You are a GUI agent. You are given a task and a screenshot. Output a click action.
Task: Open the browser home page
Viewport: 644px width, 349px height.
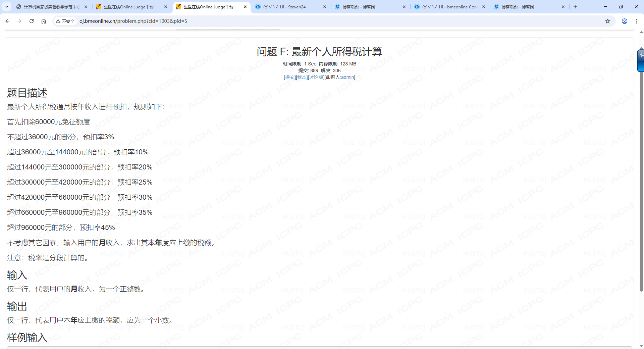(44, 21)
